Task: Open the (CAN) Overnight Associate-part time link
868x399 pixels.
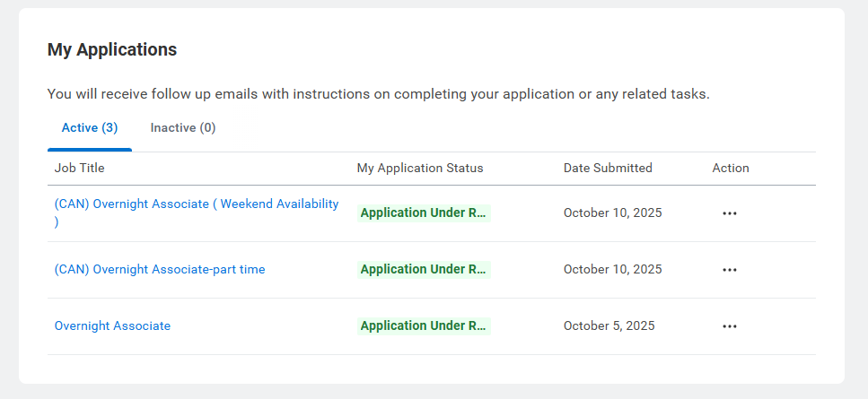Action: (x=160, y=269)
